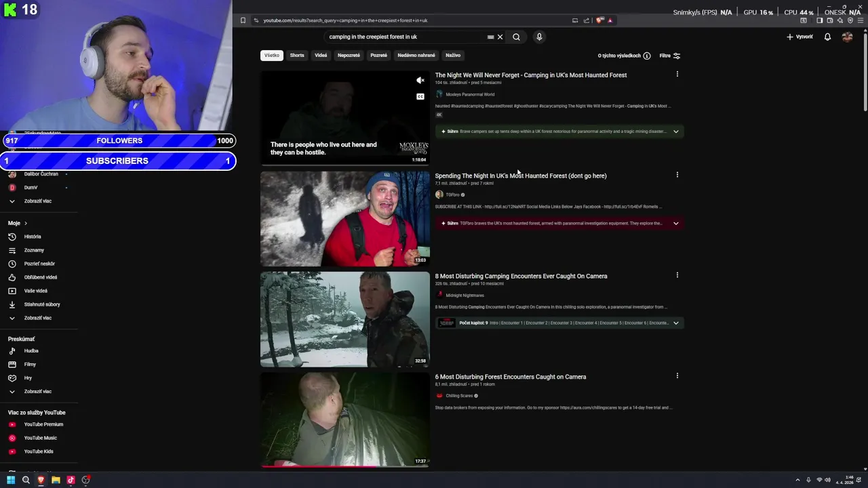Viewport: 868px width, 488px height.
Task: Open more options for 'Spending The Night In UK's Most Haunted Forest'
Action: click(677, 175)
